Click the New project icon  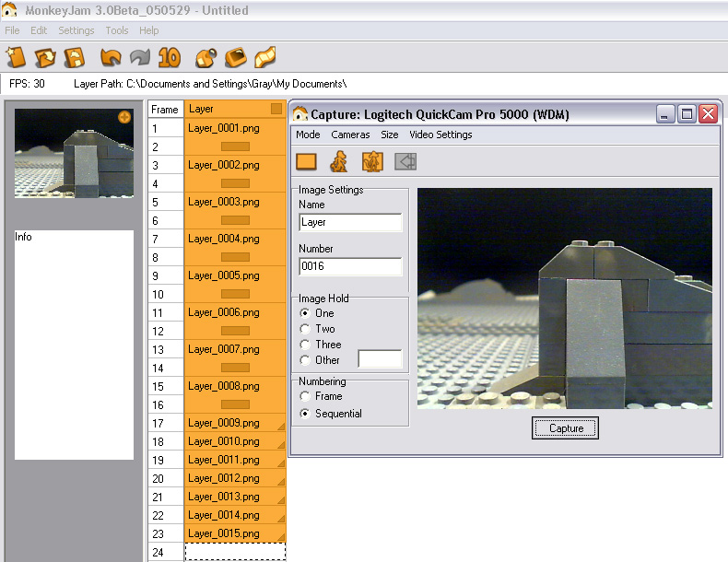point(17,57)
